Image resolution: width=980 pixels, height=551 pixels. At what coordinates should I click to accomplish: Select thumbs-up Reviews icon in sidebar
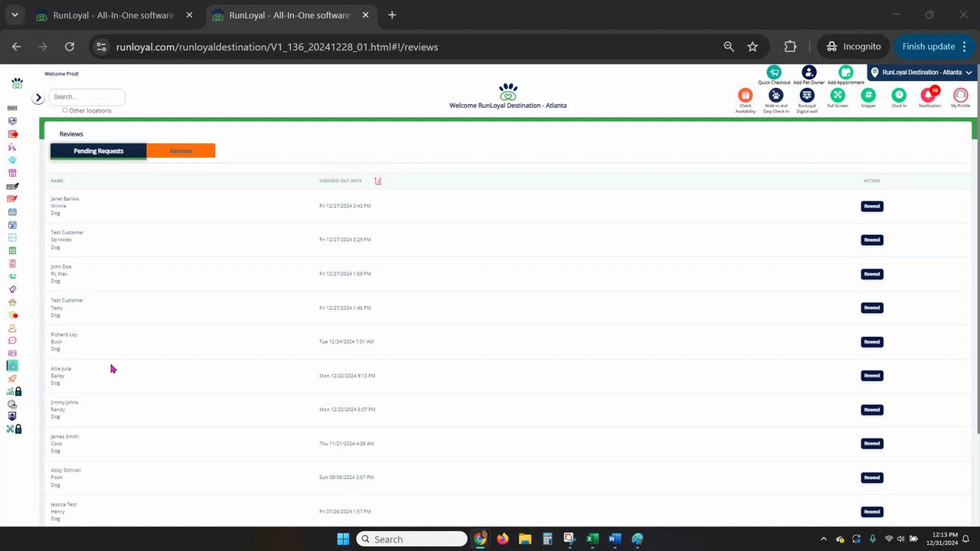tap(12, 366)
